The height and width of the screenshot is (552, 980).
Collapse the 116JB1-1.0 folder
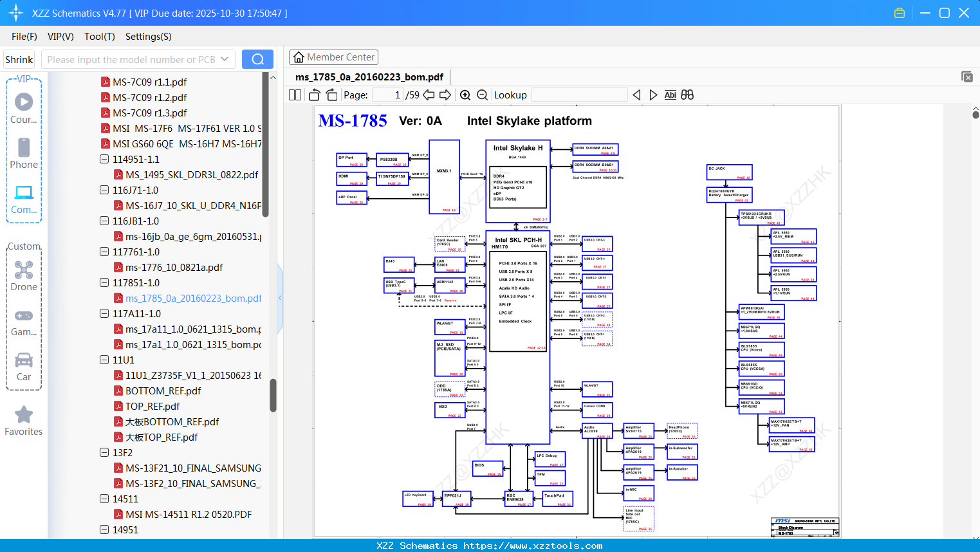point(104,221)
